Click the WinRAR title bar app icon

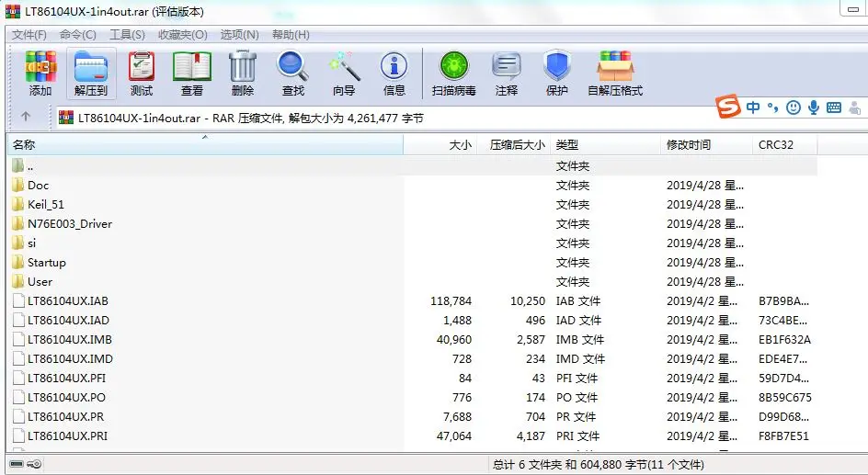13,11
